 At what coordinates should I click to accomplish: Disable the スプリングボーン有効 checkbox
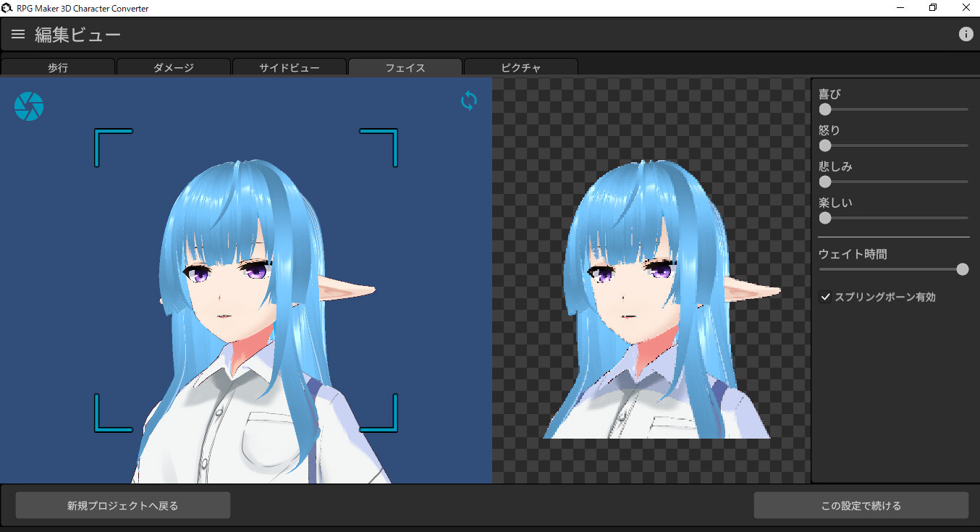pos(825,297)
